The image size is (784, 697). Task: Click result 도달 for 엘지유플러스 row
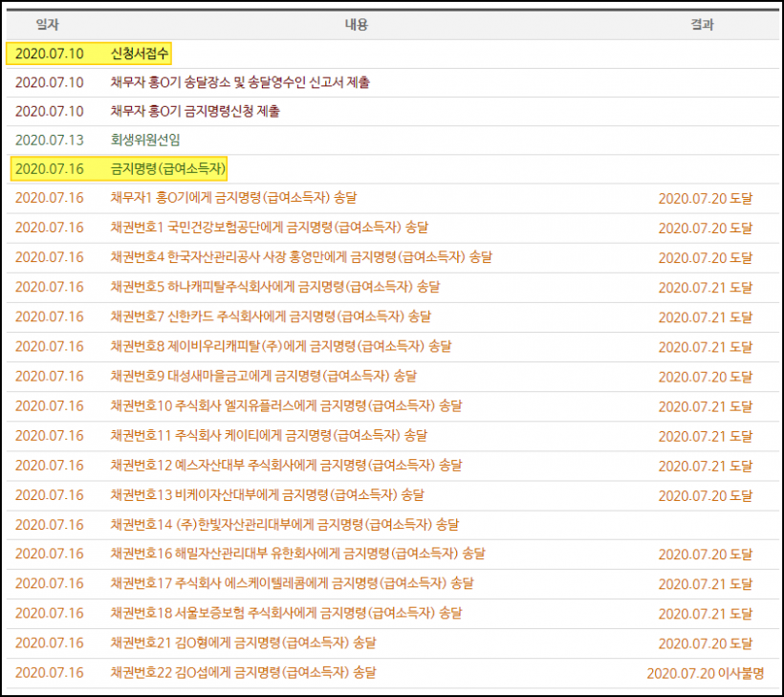(705, 406)
